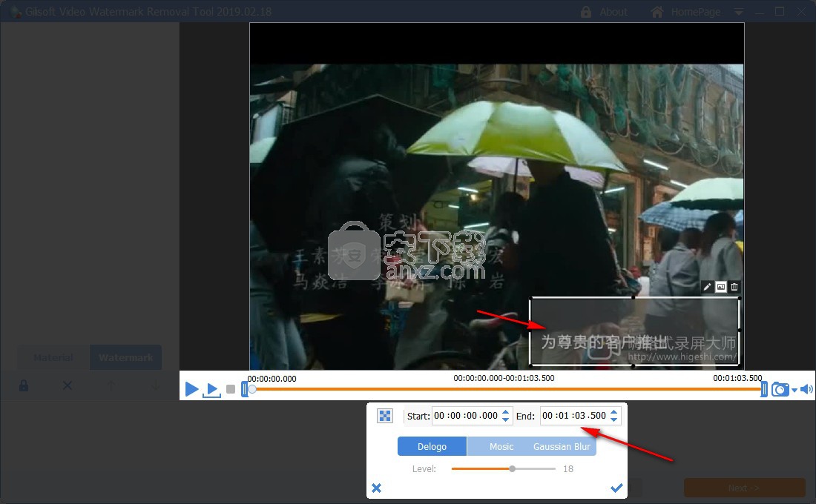Click the right-middle handle of the selection box
This screenshot has height=504, width=816.
[740, 331]
